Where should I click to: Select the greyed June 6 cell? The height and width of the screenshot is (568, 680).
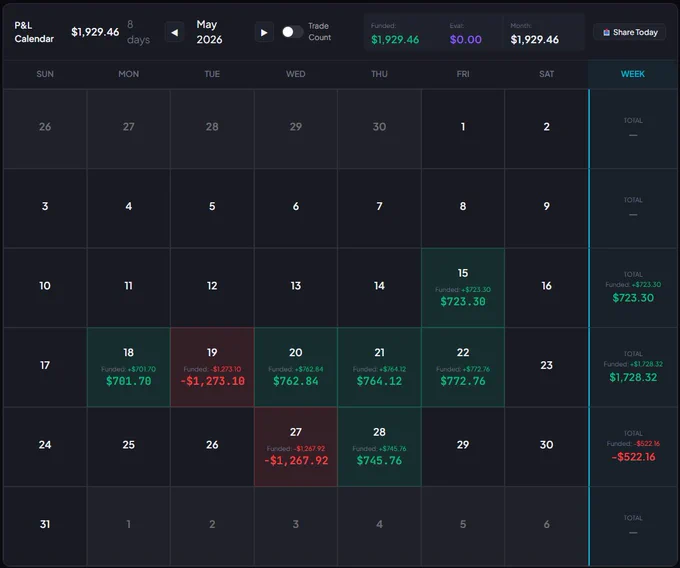tap(546, 526)
